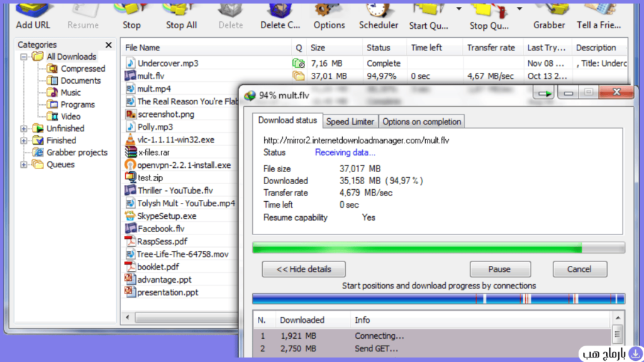Image resolution: width=644 pixels, height=362 pixels.
Task: Select the Compressed category
Action: tap(82, 69)
